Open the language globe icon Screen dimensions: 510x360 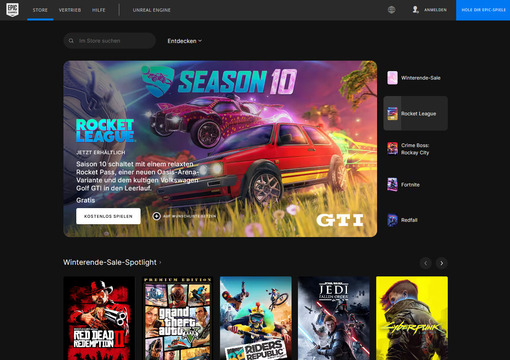point(392,10)
